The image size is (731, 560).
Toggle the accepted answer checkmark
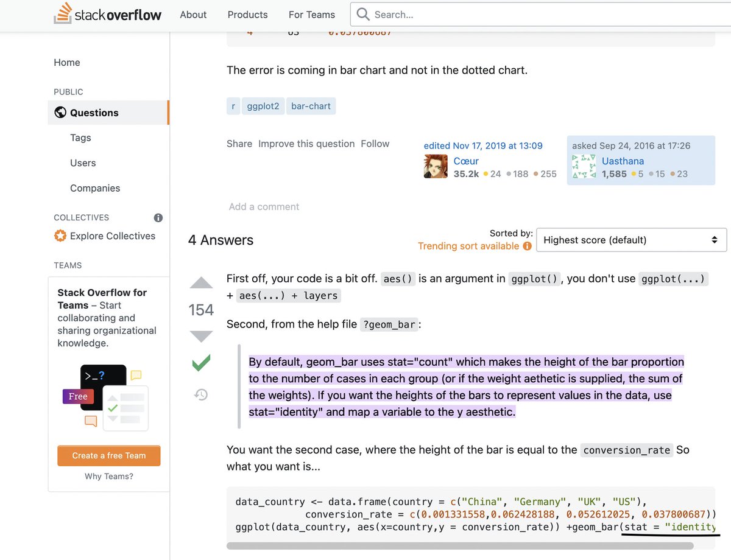tap(201, 363)
